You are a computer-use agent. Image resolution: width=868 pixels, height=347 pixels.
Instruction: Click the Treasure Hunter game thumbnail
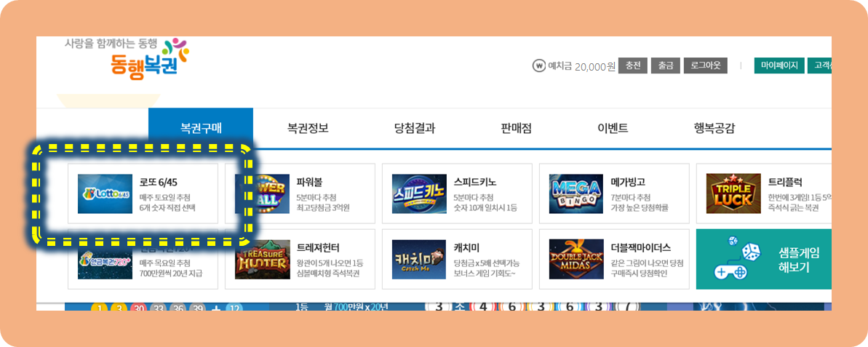click(x=263, y=259)
